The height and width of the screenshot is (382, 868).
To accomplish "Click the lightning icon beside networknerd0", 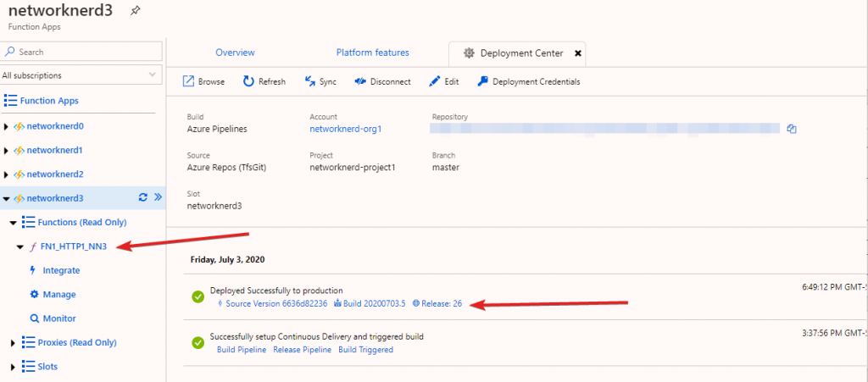I will (x=19, y=126).
